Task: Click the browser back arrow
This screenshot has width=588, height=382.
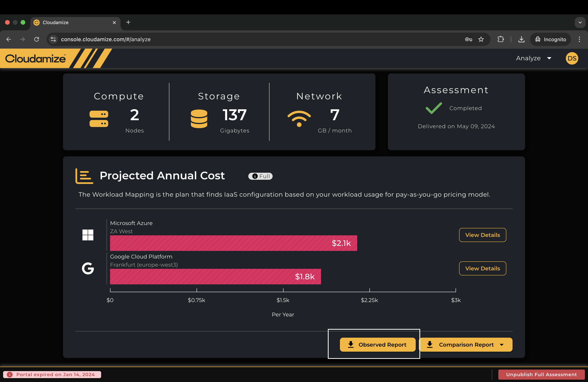Action: (x=9, y=39)
